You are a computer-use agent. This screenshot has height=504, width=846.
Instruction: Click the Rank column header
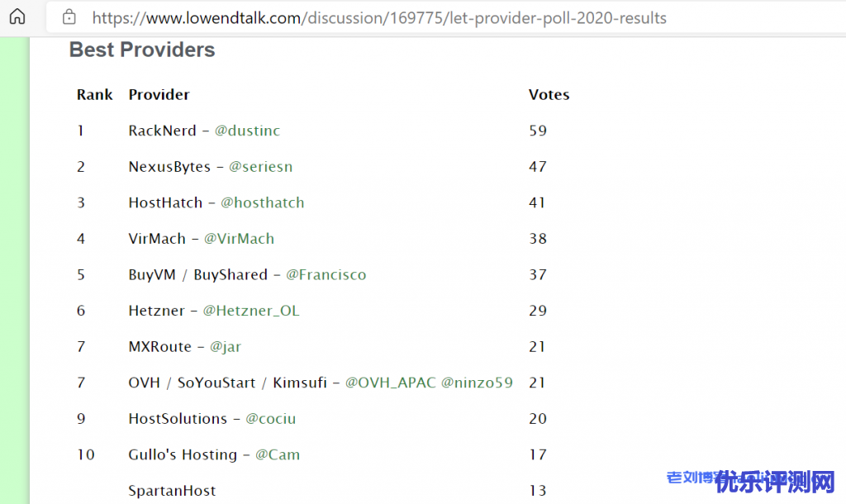(x=95, y=95)
